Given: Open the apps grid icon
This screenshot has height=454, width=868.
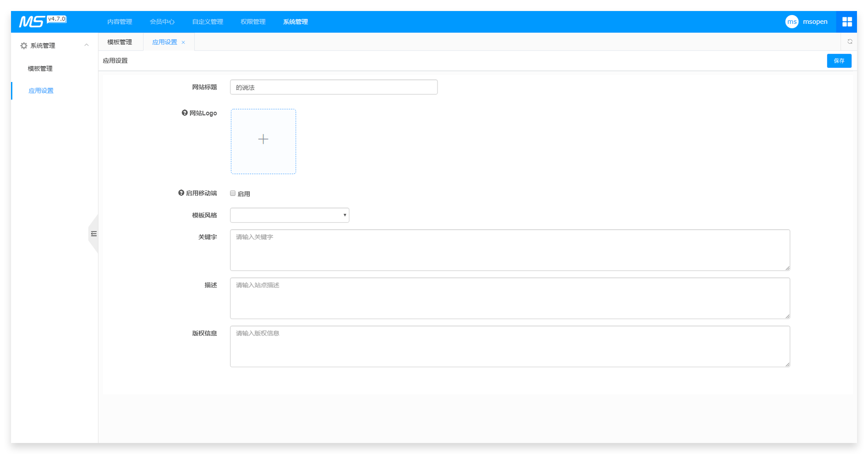Looking at the screenshot, I should click(847, 22).
